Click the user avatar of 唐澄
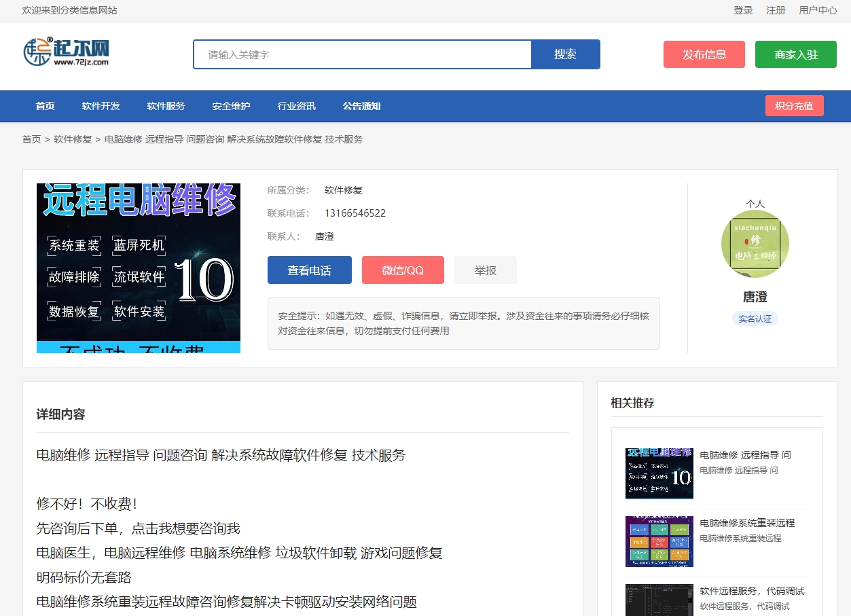The image size is (851, 616). pos(755,243)
